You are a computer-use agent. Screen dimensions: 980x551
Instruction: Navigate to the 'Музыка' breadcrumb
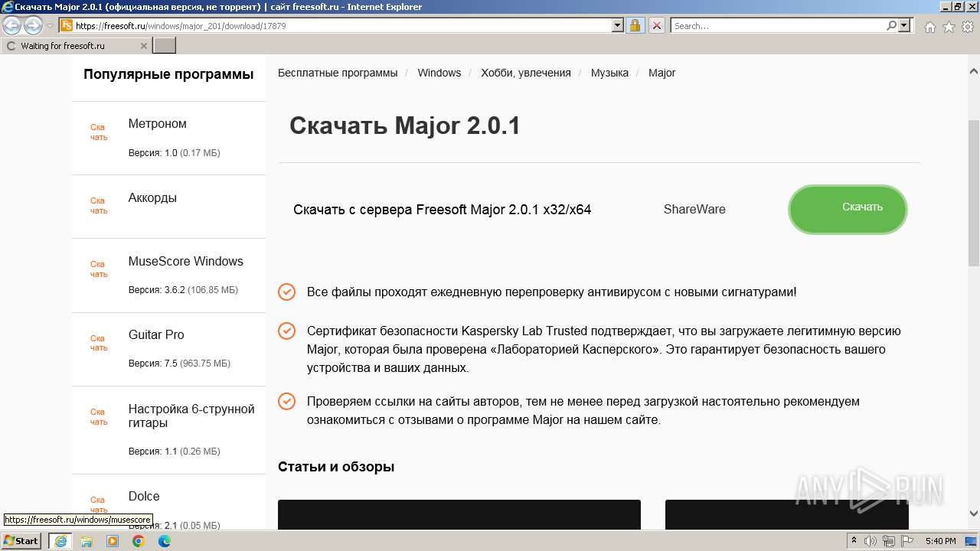pyautogui.click(x=609, y=73)
